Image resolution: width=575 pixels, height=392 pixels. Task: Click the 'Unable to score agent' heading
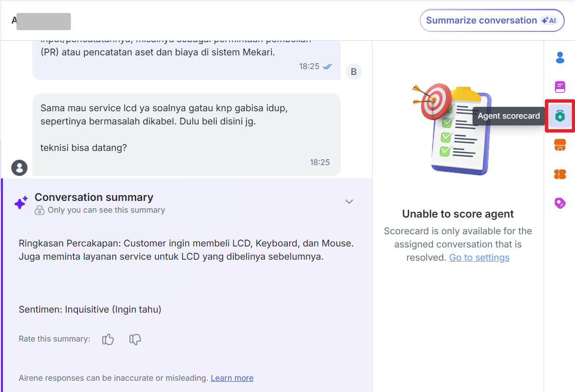point(458,214)
